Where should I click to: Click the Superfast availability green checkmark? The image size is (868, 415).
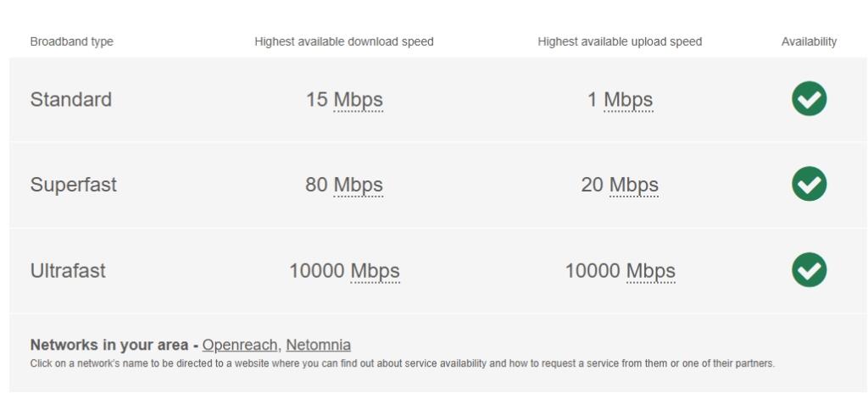809,184
